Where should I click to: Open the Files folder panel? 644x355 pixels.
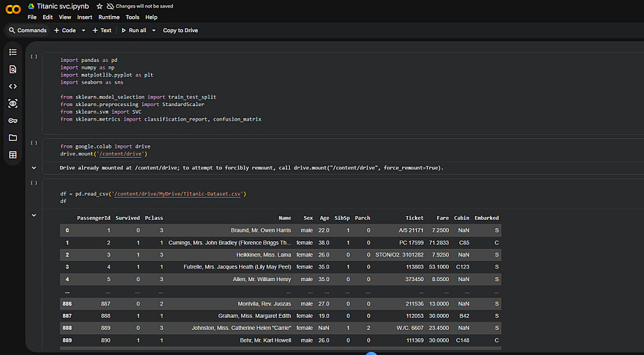pos(13,138)
